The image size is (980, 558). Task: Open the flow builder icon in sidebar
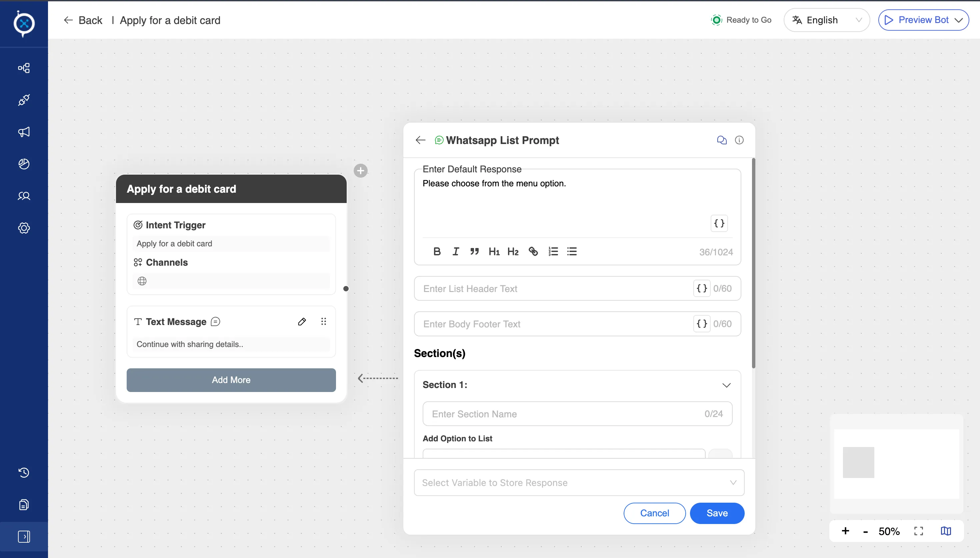pyautogui.click(x=24, y=68)
